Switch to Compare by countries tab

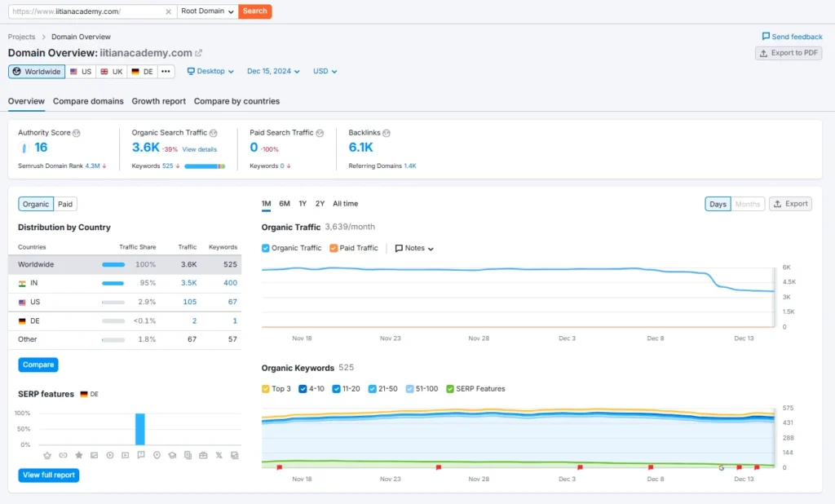(x=236, y=101)
